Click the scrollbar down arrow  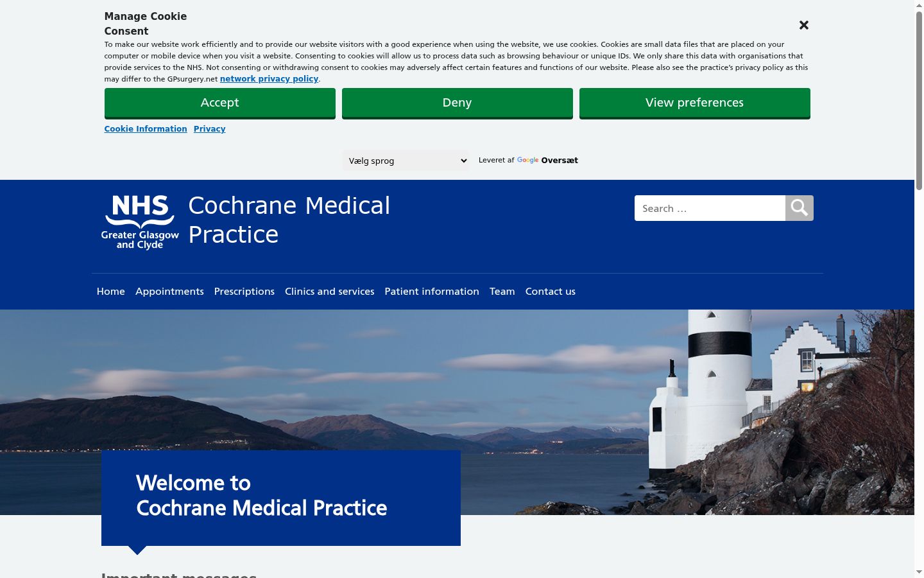919,572
